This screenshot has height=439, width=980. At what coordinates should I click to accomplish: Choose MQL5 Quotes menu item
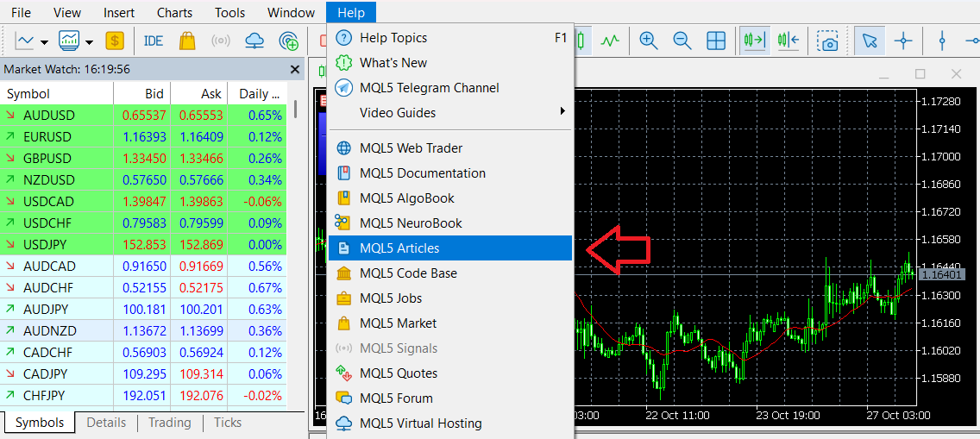pyautogui.click(x=450, y=373)
